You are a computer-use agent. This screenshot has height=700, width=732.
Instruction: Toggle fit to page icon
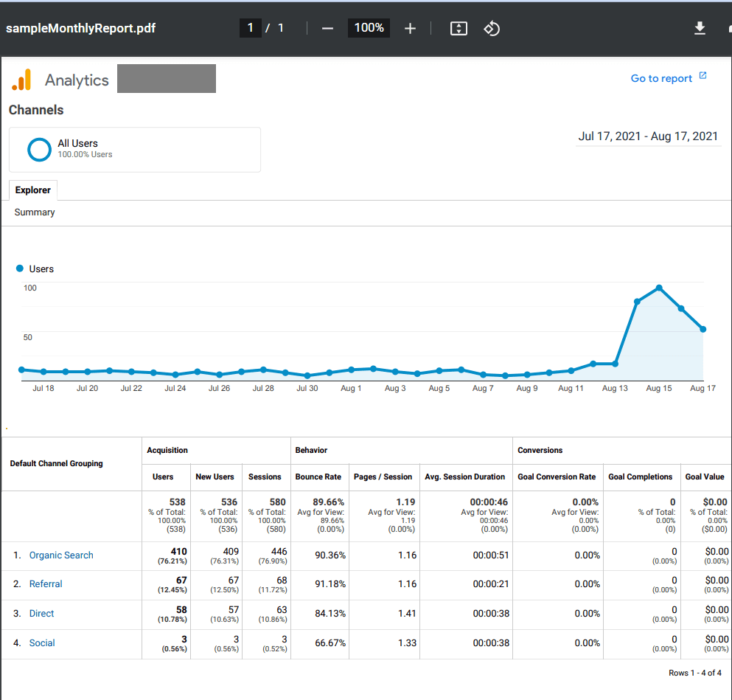click(459, 28)
